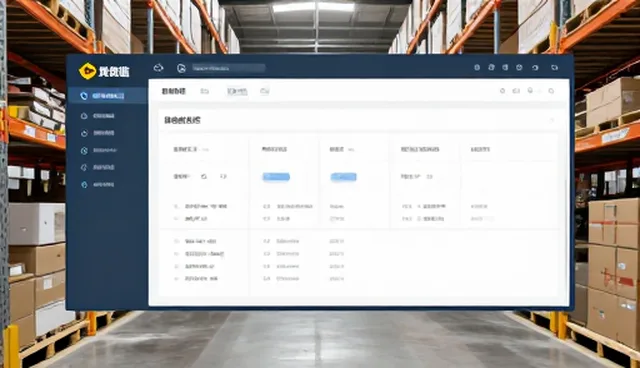The image size is (640, 368).
Task: Tick the checkbox on the second table row
Action: click(x=176, y=219)
